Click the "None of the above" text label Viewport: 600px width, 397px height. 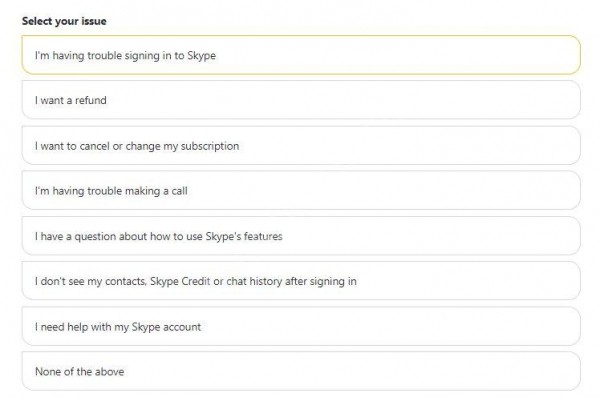[x=80, y=372]
